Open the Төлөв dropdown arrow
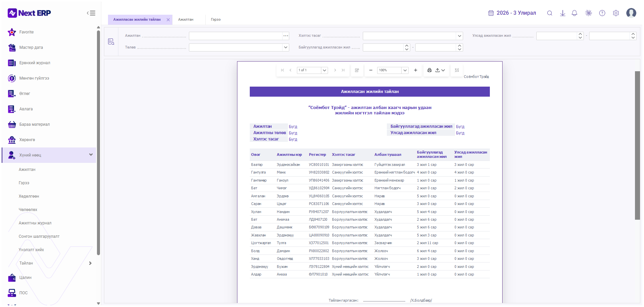The height and width of the screenshot is (307, 644). pyautogui.click(x=286, y=47)
